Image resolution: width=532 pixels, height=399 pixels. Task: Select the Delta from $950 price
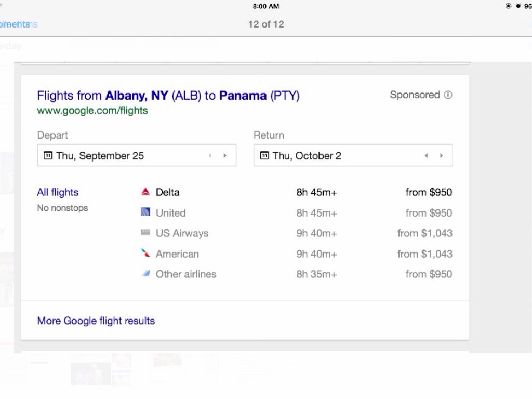pyautogui.click(x=429, y=192)
